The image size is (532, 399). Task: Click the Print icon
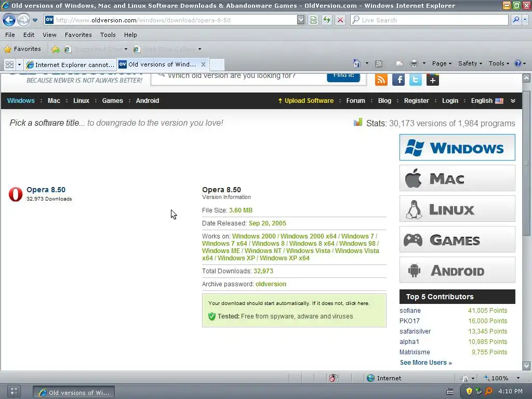pyautogui.click(x=414, y=63)
